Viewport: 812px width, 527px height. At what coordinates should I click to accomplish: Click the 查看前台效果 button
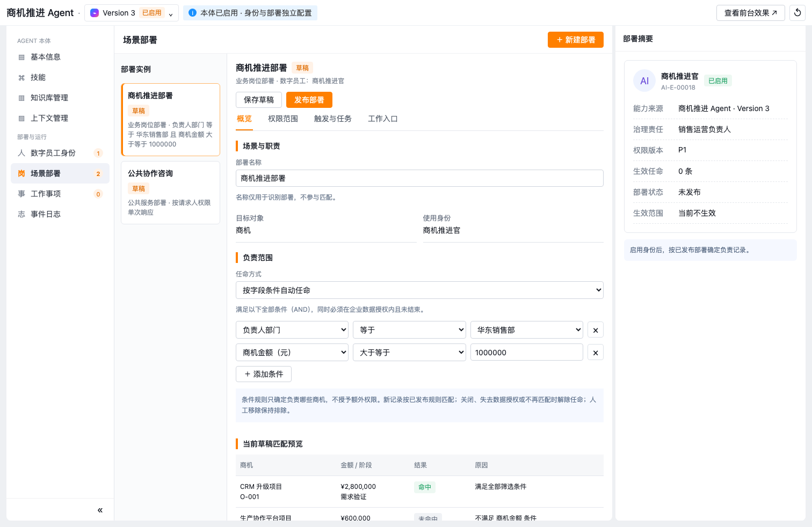point(751,13)
